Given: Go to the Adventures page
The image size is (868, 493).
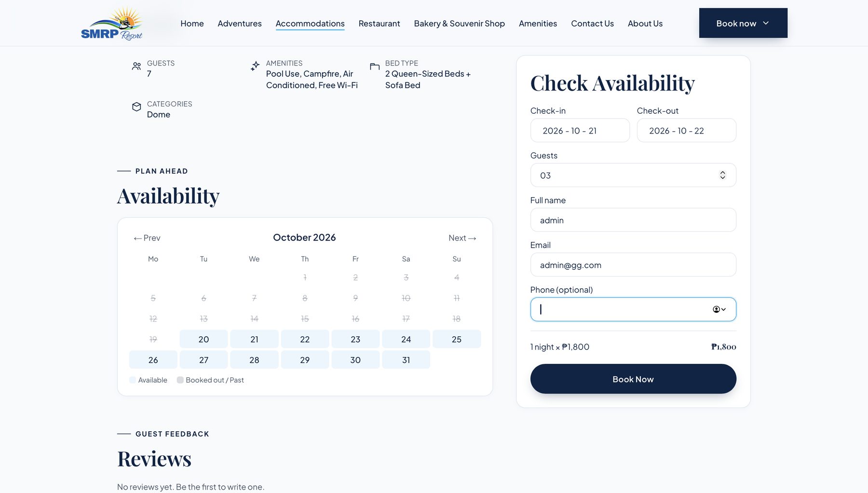Looking at the screenshot, I should point(240,24).
